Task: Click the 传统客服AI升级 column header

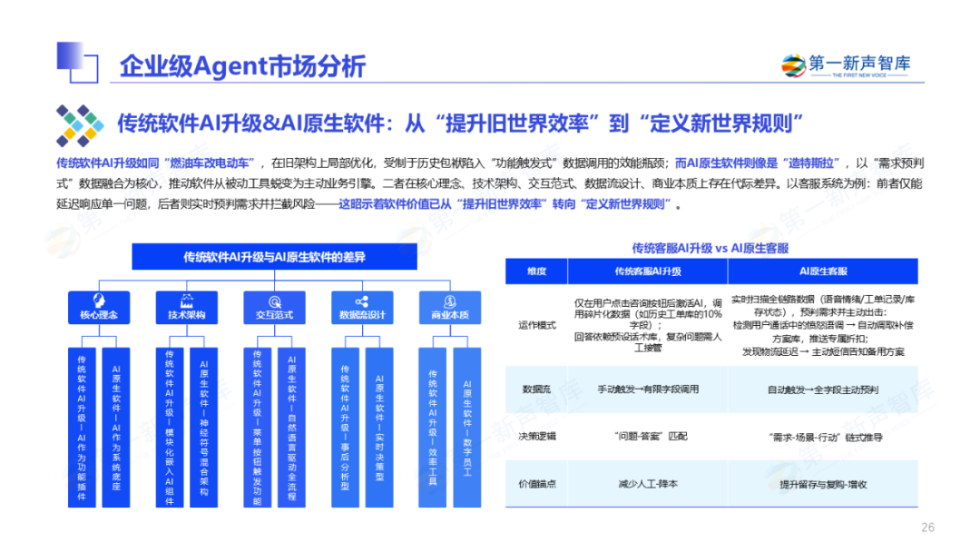Action: coord(648,271)
